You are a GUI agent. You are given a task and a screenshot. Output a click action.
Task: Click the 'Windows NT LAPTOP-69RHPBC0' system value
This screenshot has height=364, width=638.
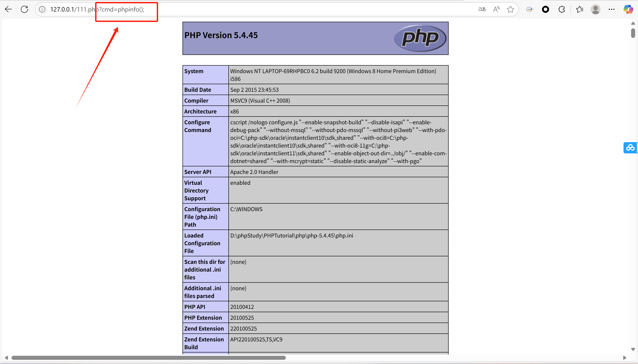333,75
